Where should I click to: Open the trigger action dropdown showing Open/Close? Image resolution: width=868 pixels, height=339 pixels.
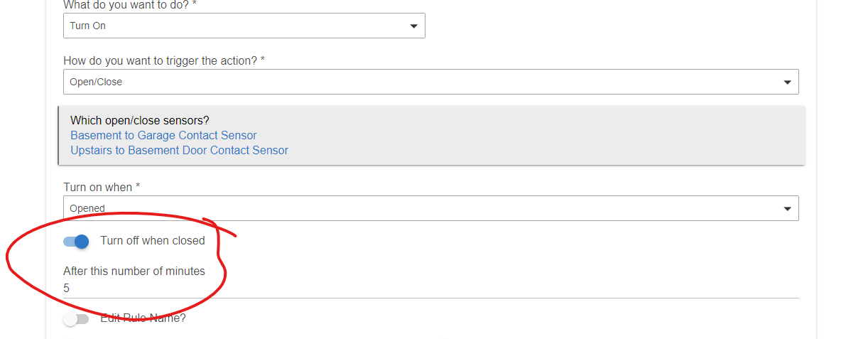pyautogui.click(x=431, y=82)
